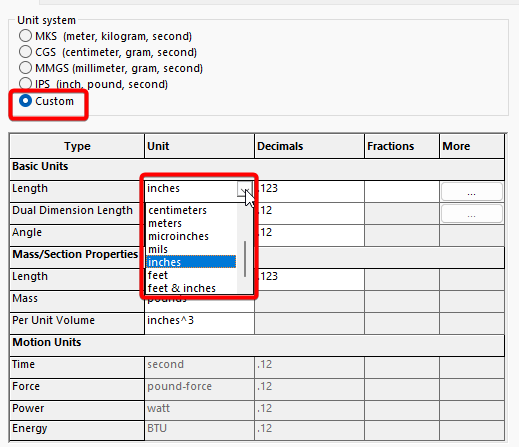Click Fractions cell in Basic Units Length row
The width and height of the screenshot is (519, 447).
[x=402, y=191]
